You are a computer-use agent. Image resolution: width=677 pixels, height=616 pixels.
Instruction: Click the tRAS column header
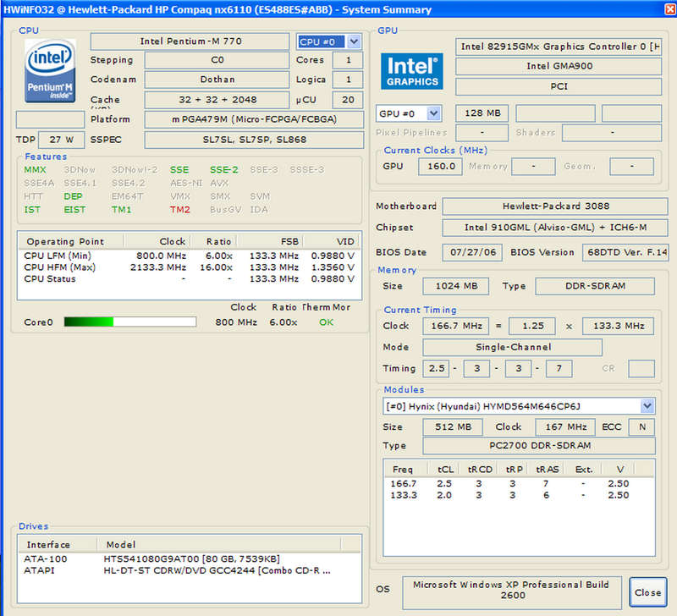click(x=546, y=470)
